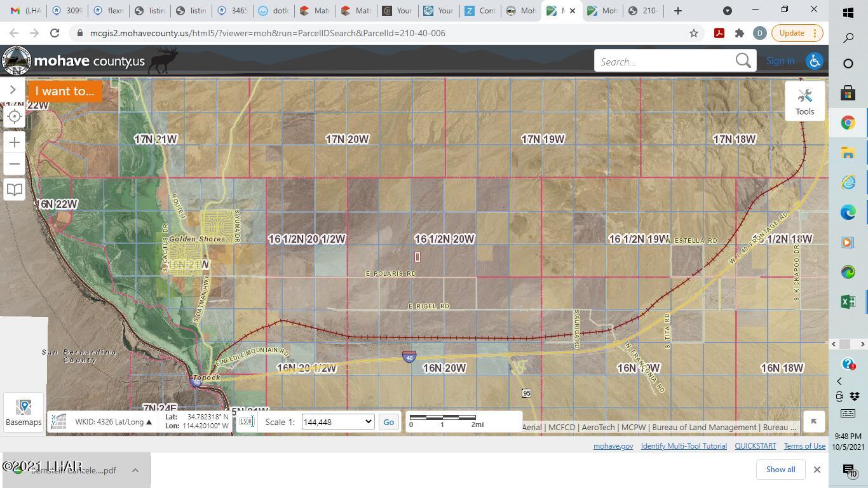Image resolution: width=868 pixels, height=488 pixels.
Task: Click the Chrome Update button
Action: tap(797, 33)
